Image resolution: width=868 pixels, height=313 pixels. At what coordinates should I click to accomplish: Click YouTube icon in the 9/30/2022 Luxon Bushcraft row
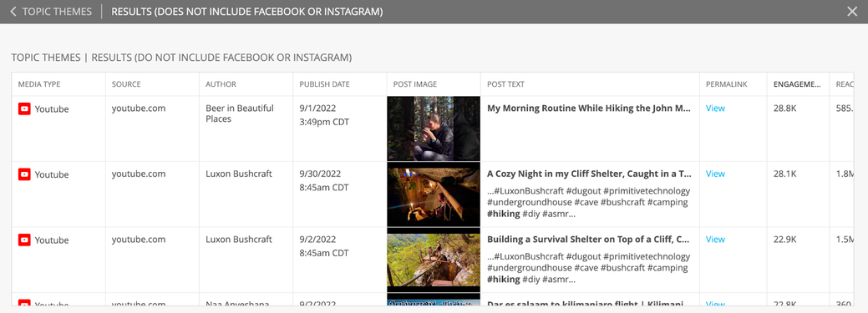point(24,174)
